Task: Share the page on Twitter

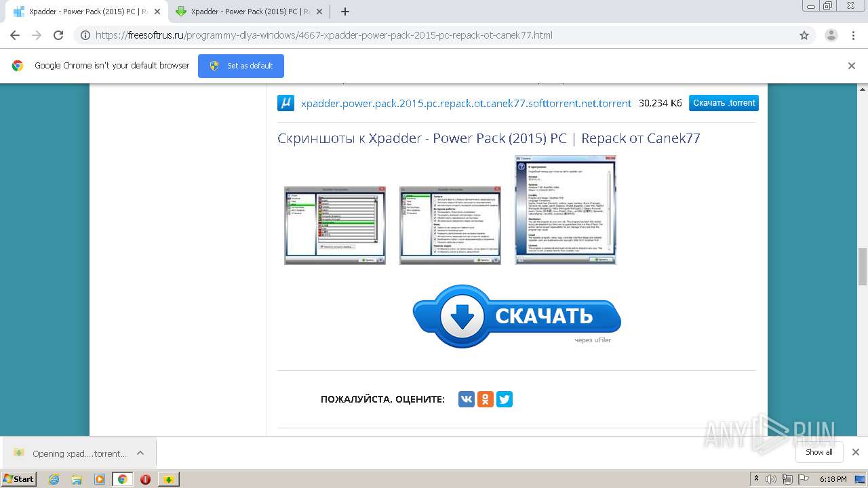Action: (505, 399)
